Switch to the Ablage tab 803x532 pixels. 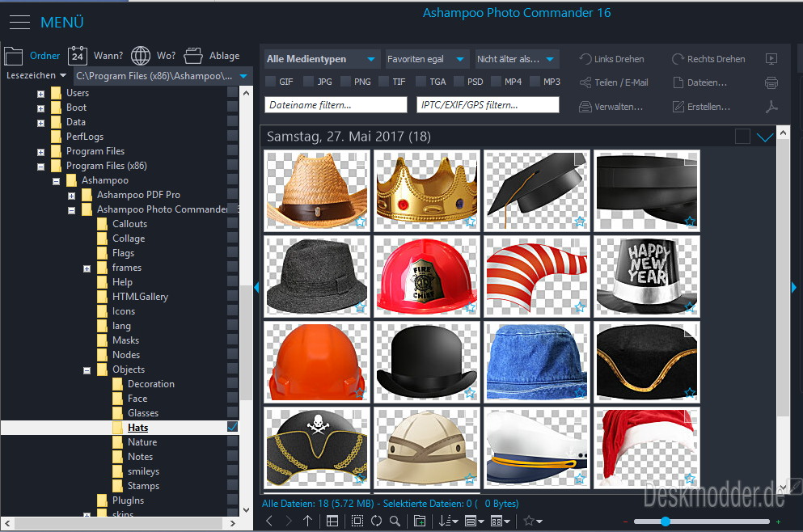212,56
